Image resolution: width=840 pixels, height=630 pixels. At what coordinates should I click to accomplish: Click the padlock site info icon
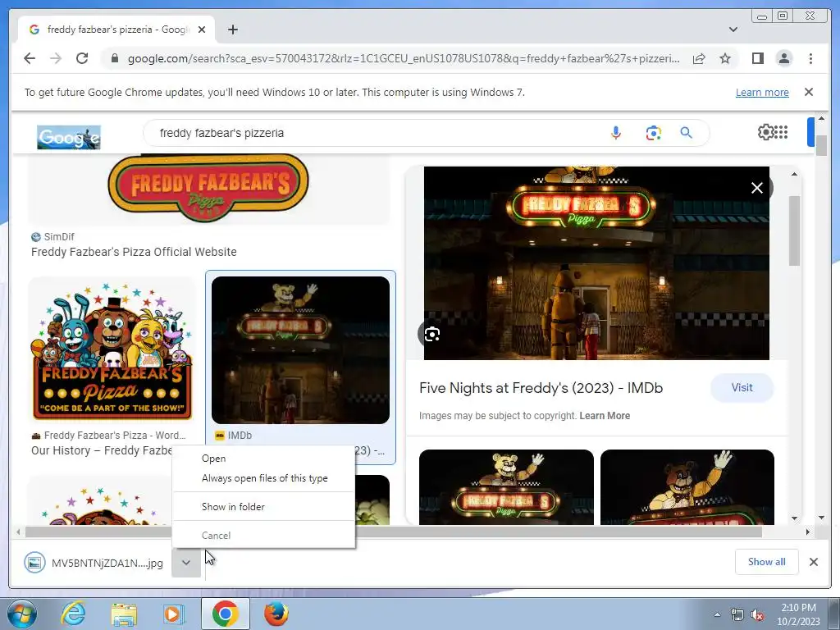click(x=114, y=58)
